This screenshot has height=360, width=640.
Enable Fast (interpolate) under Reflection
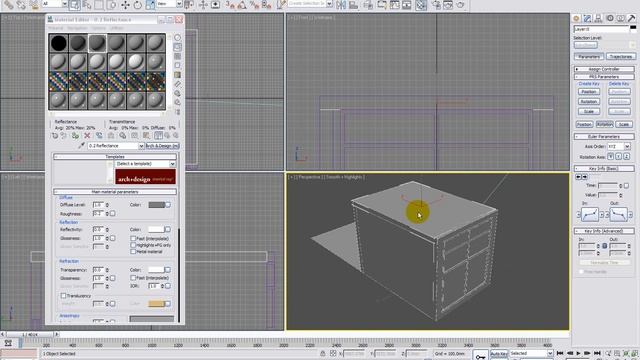point(133,238)
